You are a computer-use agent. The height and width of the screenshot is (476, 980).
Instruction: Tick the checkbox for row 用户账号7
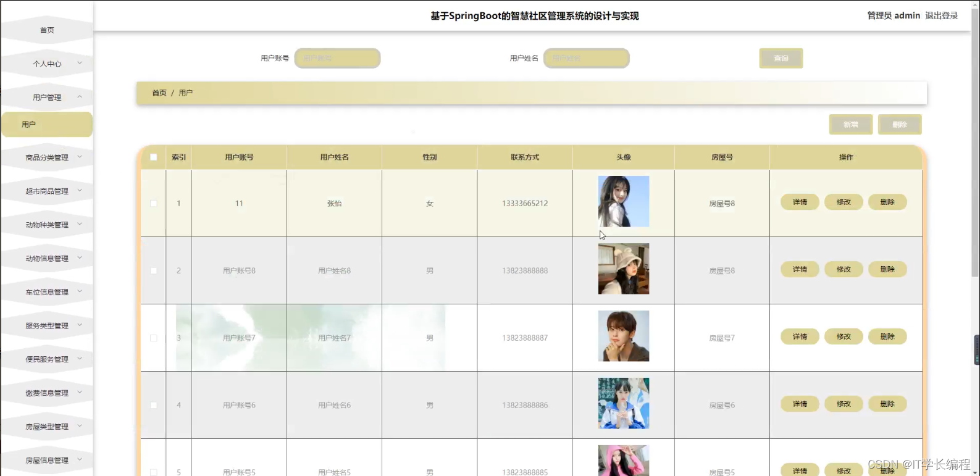coord(154,338)
